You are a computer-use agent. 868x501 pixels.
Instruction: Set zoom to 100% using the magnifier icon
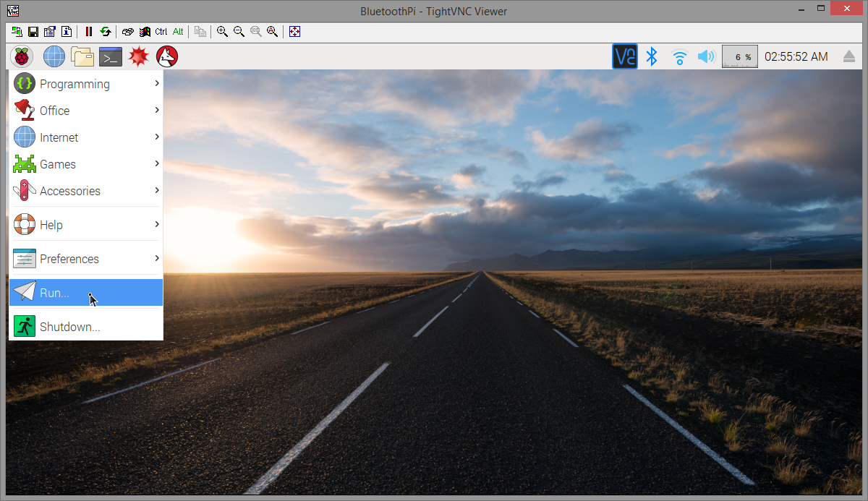(256, 32)
